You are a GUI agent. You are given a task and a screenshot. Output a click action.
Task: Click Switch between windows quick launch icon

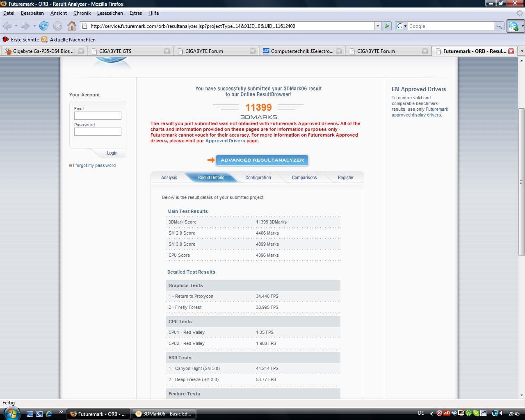39,414
